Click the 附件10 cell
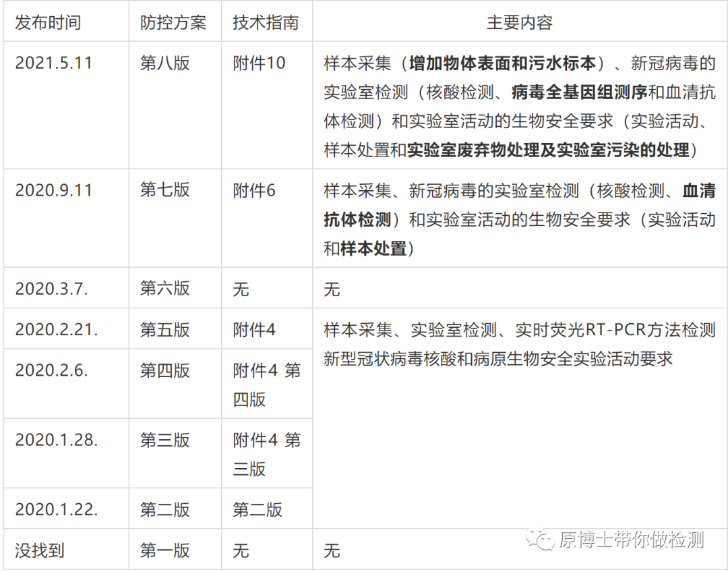This screenshot has width=728, height=572. (260, 63)
